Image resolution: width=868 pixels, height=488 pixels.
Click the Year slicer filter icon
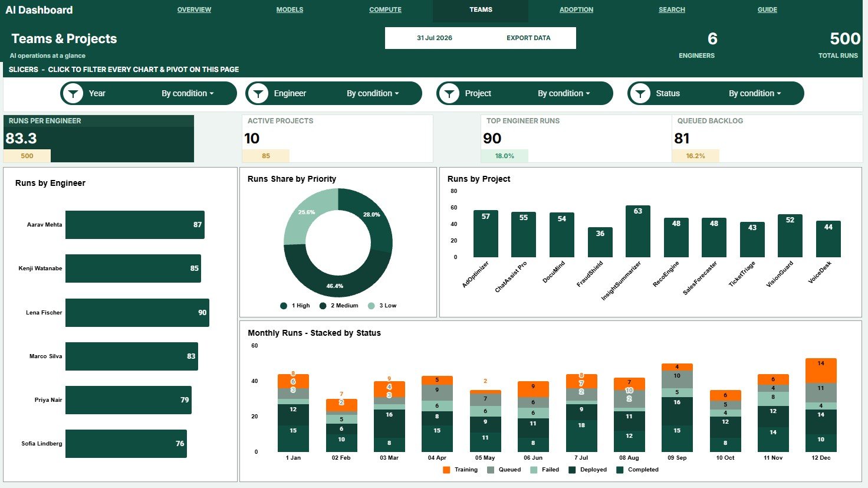click(73, 93)
